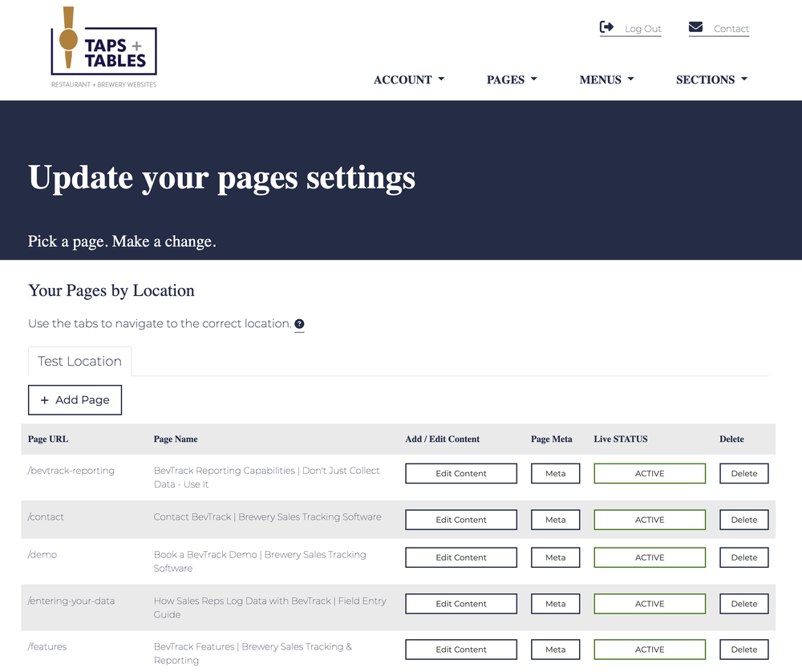Open the SECTIONS menu
This screenshot has height=672, width=802.
[711, 79]
